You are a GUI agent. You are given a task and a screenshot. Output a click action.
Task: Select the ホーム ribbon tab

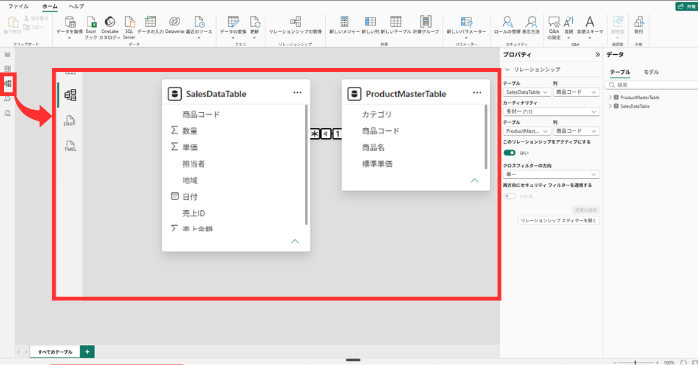[49, 6]
